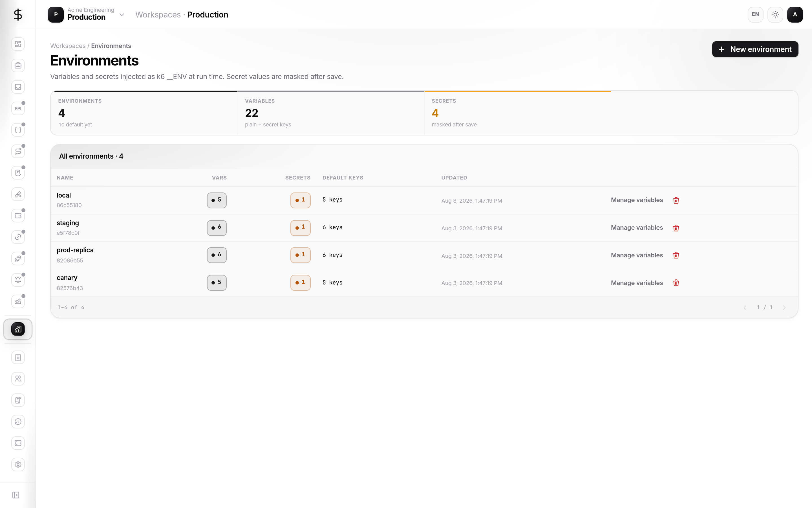Open the user avatar A menu

tap(795, 14)
